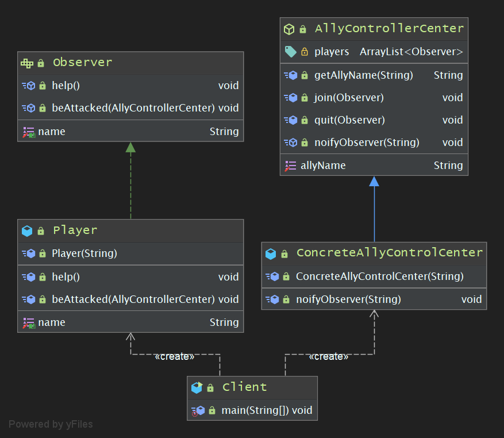Image resolution: width=504 pixels, height=438 pixels.
Task: Click the Powered by yFiles text
Action: [51, 424]
